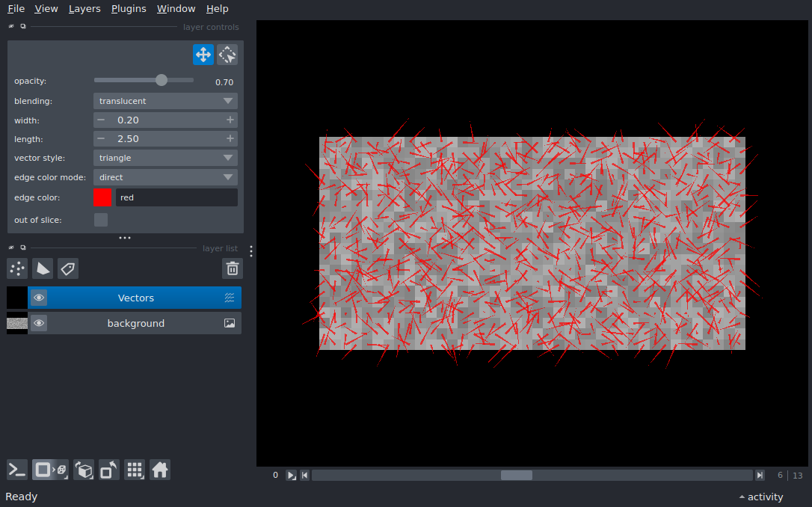This screenshot has height=507, width=812.
Task: Step to next slice
Action: [x=760, y=475]
